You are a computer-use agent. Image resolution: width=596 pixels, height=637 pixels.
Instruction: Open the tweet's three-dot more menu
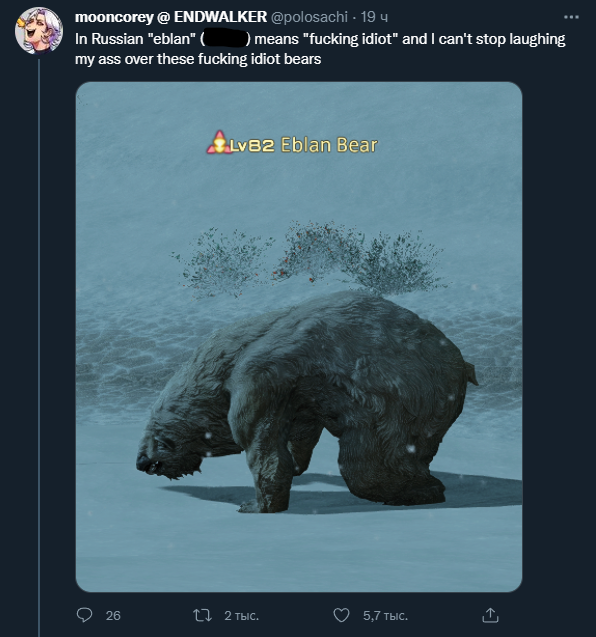point(571,17)
